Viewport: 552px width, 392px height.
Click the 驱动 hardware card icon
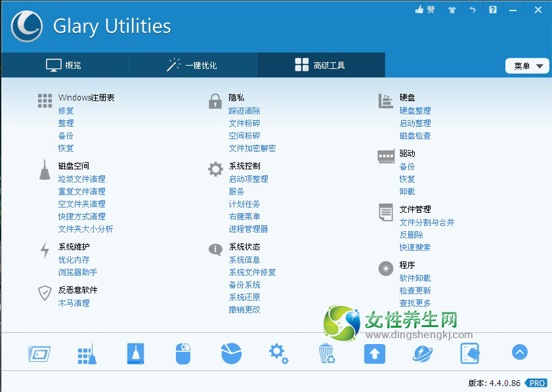(386, 156)
